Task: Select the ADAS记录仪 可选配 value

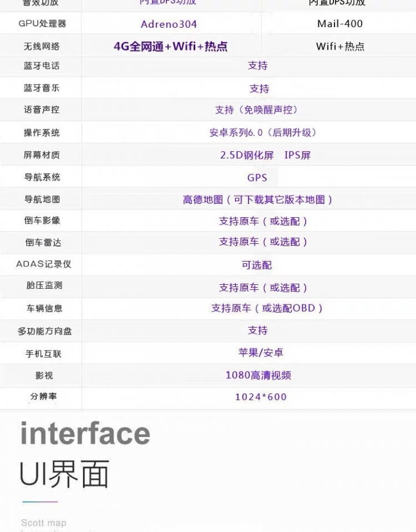Action: [x=257, y=265]
